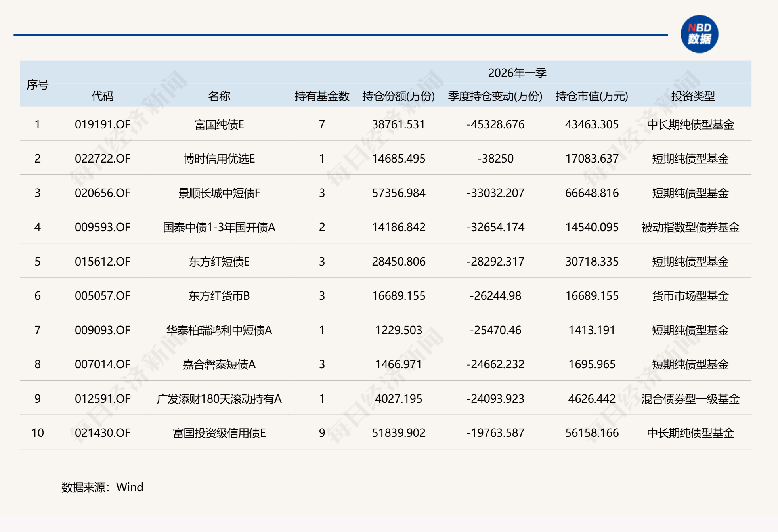778x532 pixels.
Task: Open fund code 019191.OF
Action: (102, 125)
